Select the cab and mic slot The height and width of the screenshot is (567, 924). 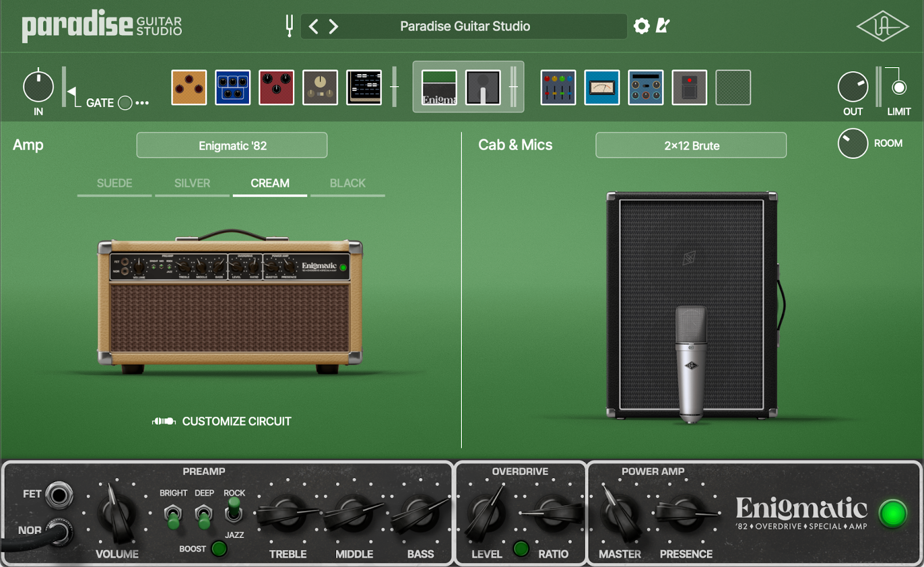[483, 88]
